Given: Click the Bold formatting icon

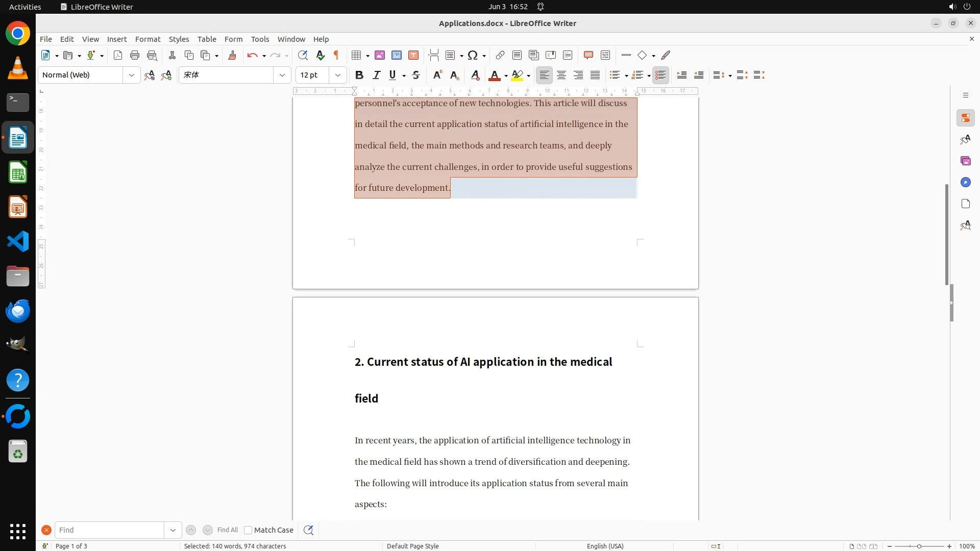Looking at the screenshot, I should [x=359, y=75].
